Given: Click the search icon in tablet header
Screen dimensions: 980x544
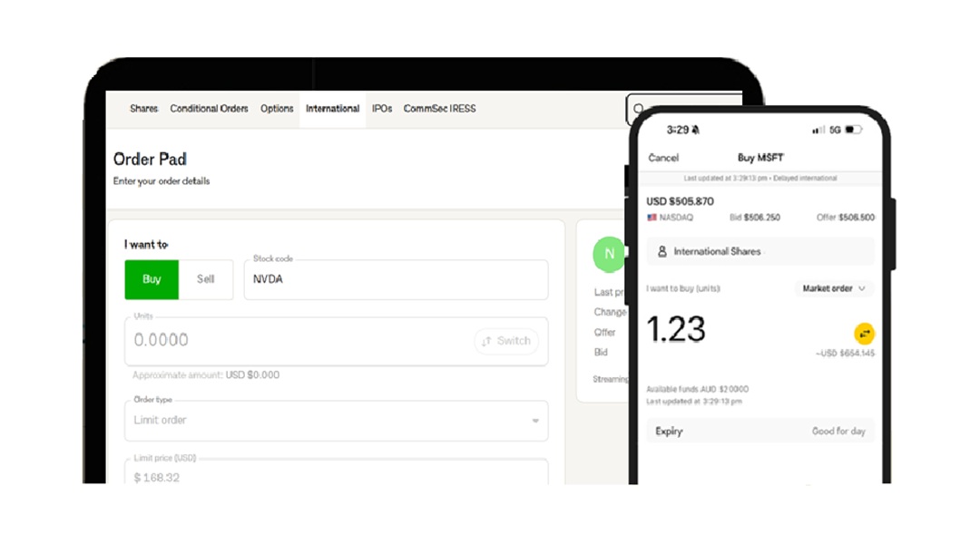Looking at the screenshot, I should pos(639,110).
